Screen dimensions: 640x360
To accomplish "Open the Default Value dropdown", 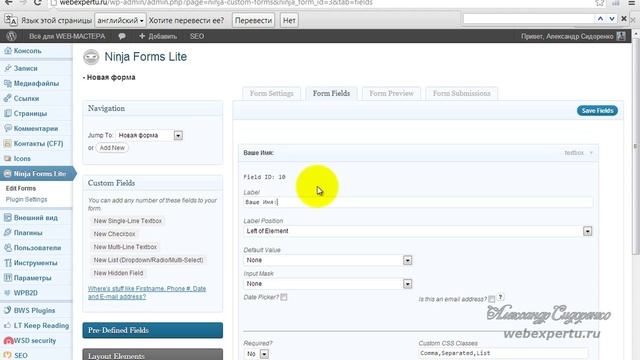I will 328,260.
